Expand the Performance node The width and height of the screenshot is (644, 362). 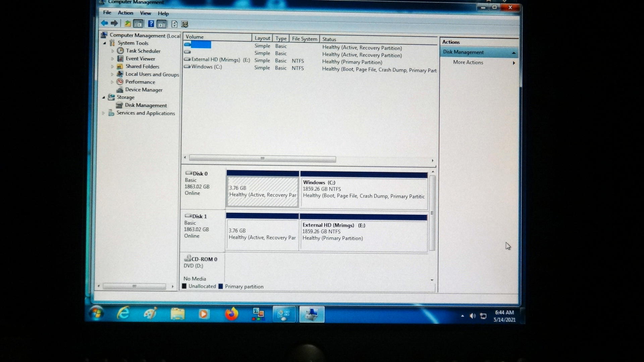pos(112,82)
